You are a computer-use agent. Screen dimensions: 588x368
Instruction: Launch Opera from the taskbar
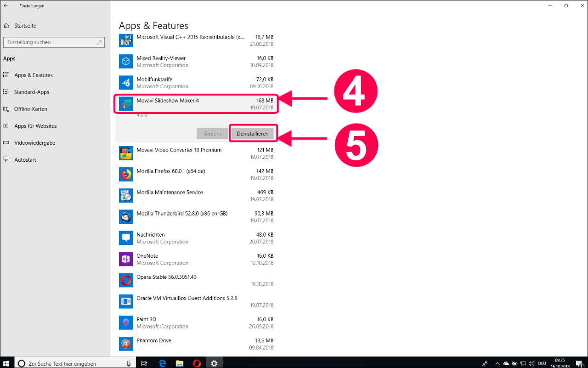[197, 363]
